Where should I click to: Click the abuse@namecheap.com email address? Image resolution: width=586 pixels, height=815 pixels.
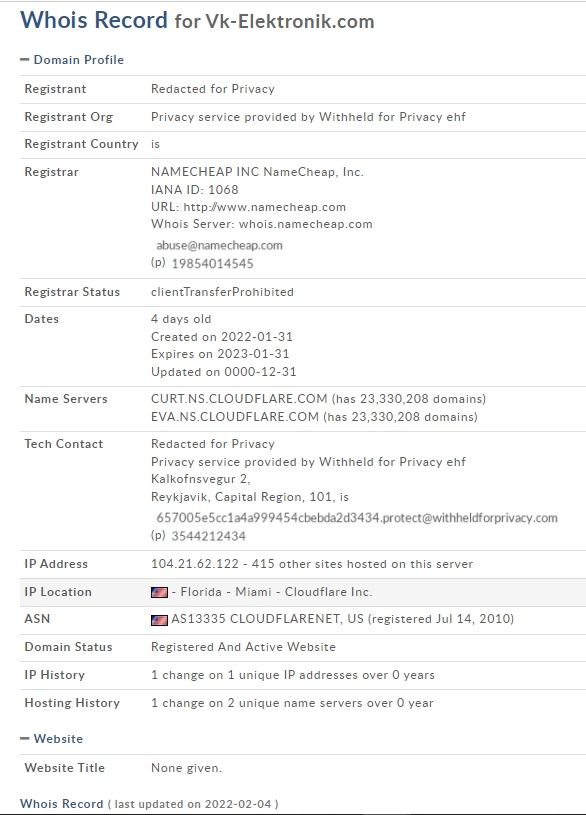point(219,245)
